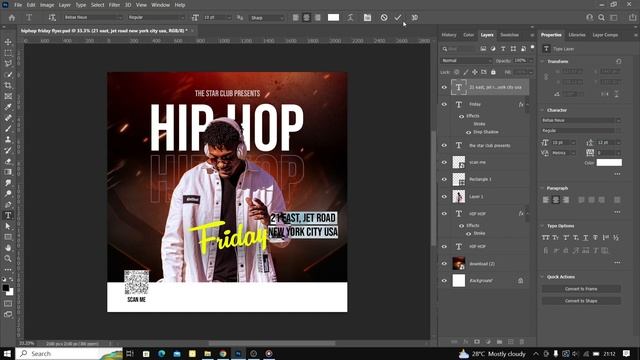Select the Background layer thumbnail
This screenshot has height=360, width=640.
(x=459, y=281)
